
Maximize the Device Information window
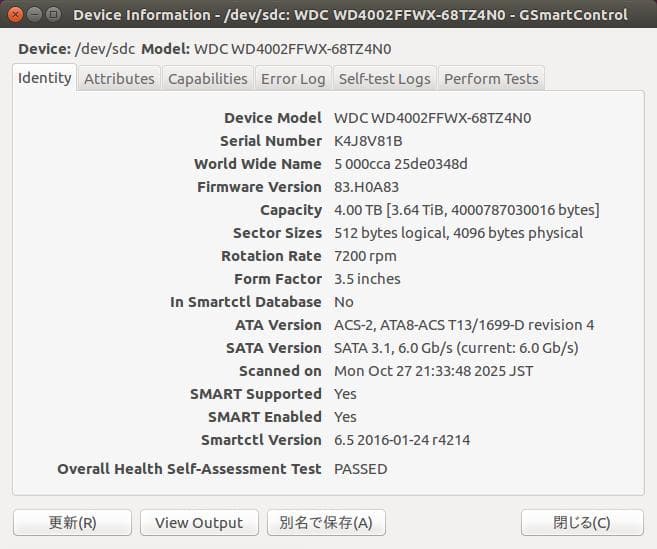pos(53,15)
